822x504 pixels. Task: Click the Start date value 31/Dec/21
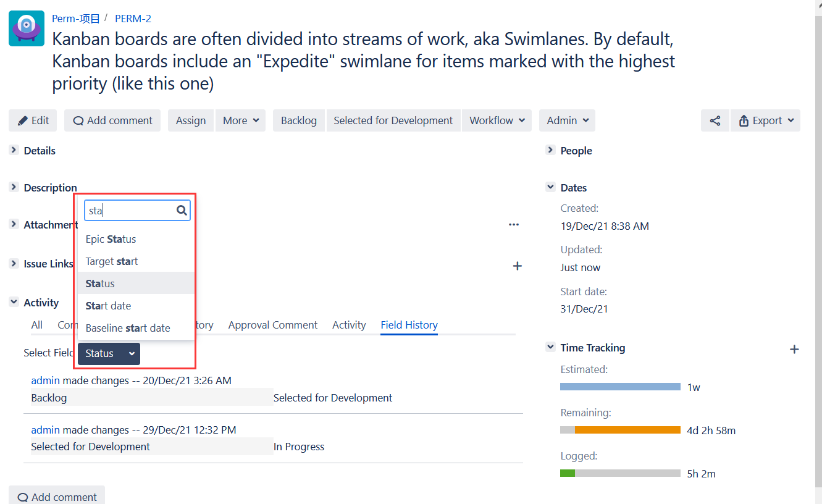pos(584,309)
